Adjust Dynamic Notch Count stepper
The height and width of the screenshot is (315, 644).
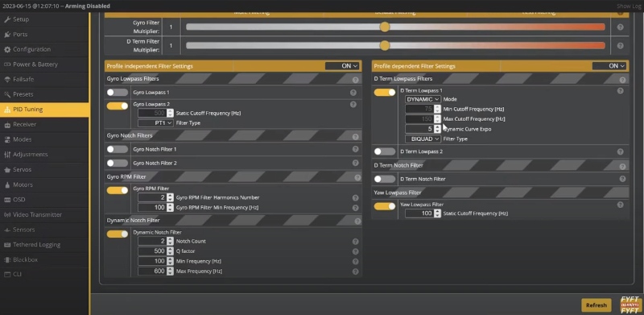(171, 242)
